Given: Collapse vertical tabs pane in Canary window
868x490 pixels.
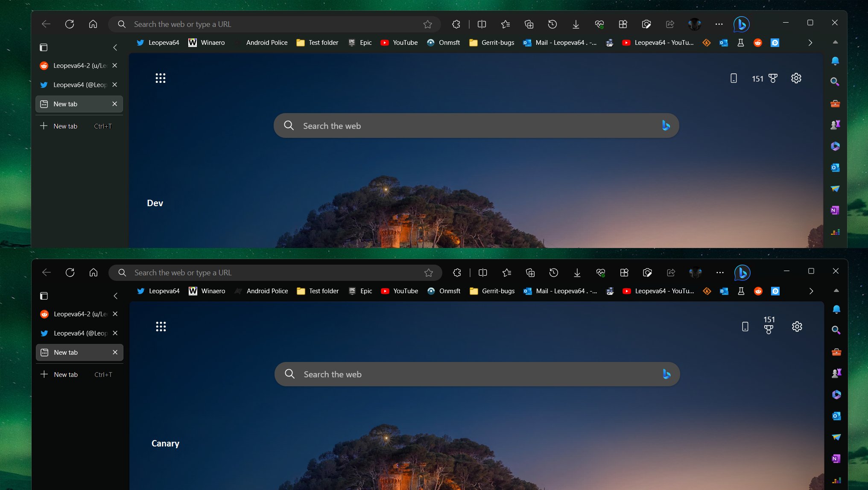Looking at the screenshot, I should (116, 296).
